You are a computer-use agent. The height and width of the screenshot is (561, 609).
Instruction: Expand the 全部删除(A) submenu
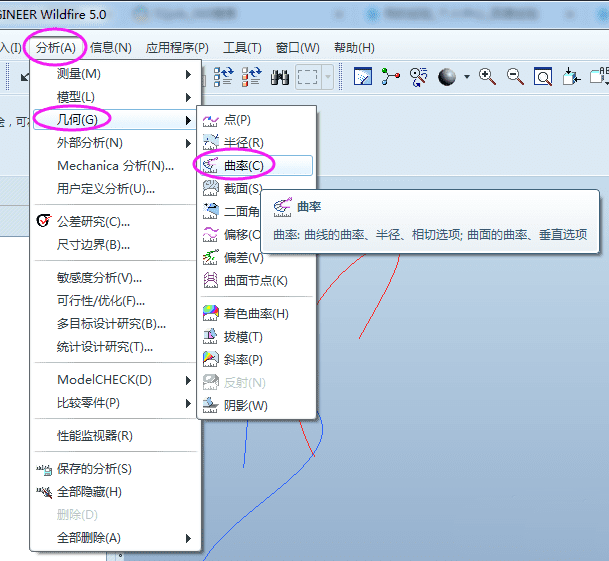coord(116,538)
